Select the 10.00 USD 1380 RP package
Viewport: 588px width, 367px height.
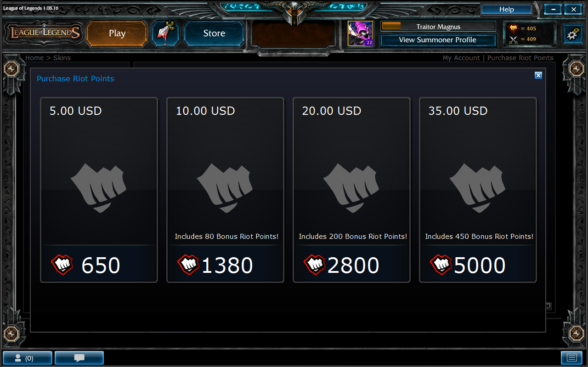point(226,190)
